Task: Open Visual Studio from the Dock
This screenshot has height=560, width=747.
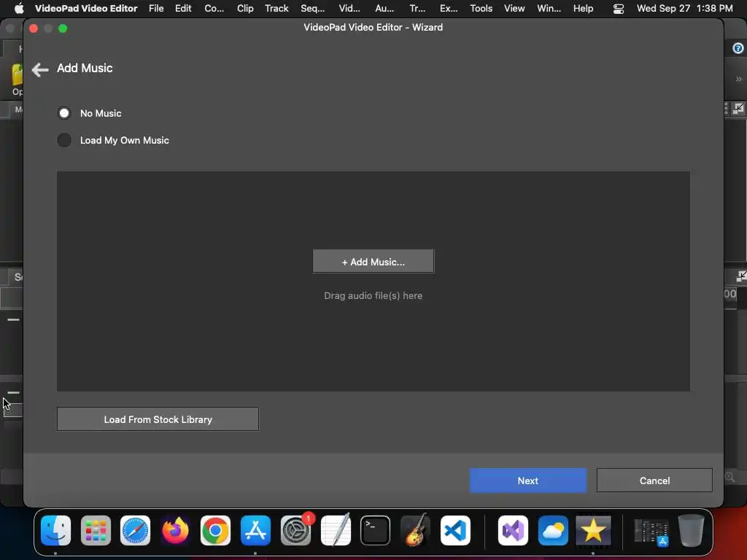Action: point(513,530)
